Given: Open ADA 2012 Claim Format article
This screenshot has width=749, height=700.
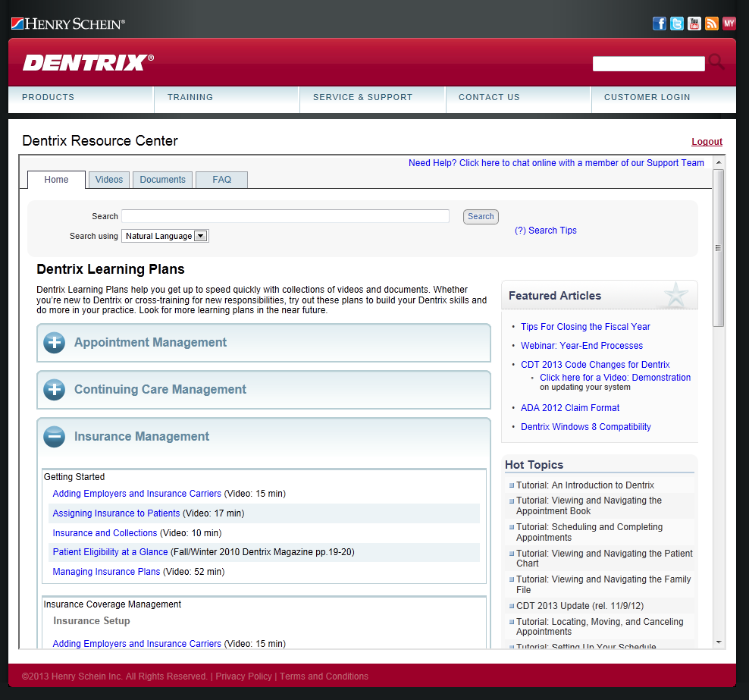Looking at the screenshot, I should (x=570, y=407).
